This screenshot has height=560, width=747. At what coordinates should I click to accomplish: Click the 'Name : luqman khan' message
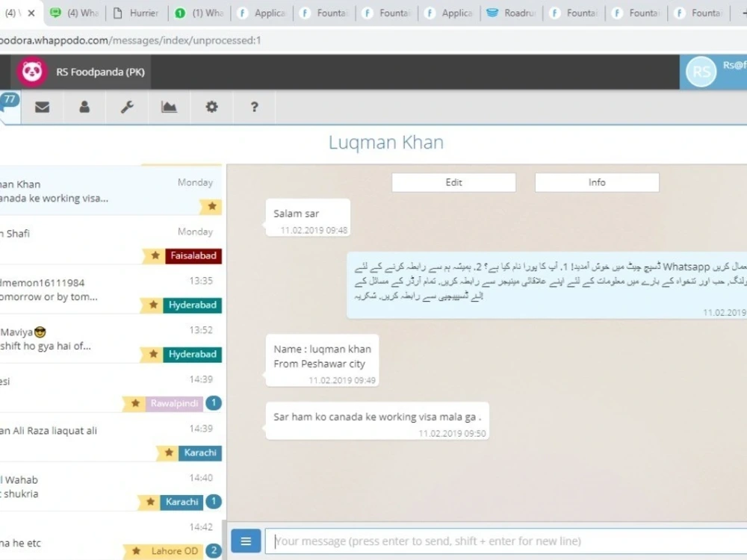click(x=322, y=361)
